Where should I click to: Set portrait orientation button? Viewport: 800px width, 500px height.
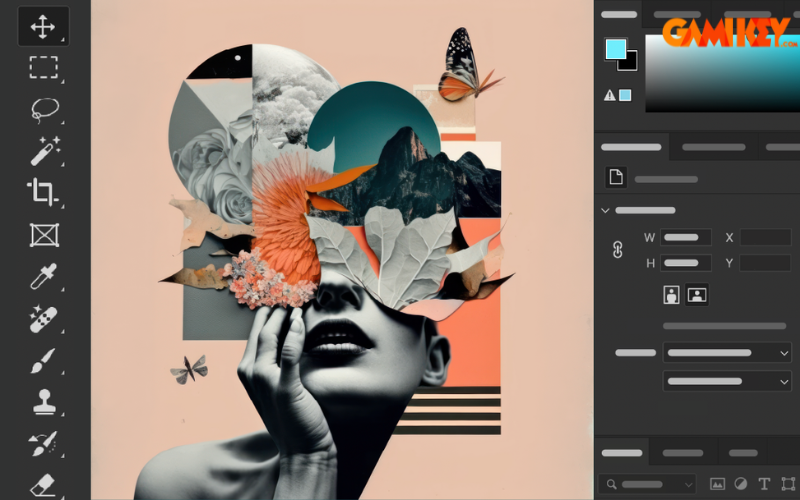tap(671, 295)
